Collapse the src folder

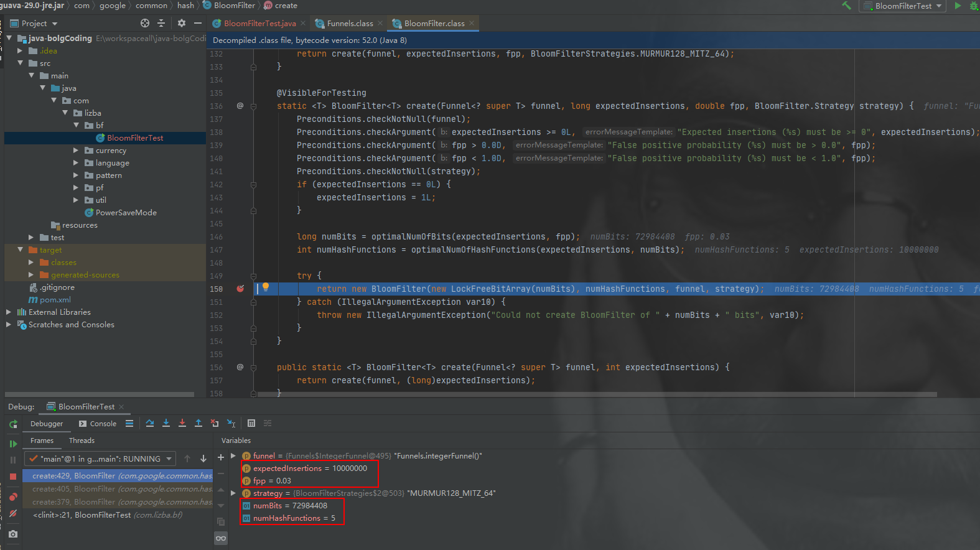pyautogui.click(x=20, y=63)
